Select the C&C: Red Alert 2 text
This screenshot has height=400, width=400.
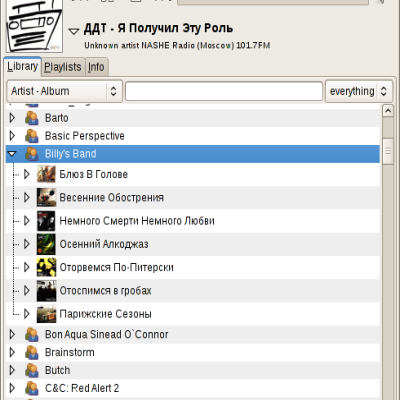click(x=82, y=388)
